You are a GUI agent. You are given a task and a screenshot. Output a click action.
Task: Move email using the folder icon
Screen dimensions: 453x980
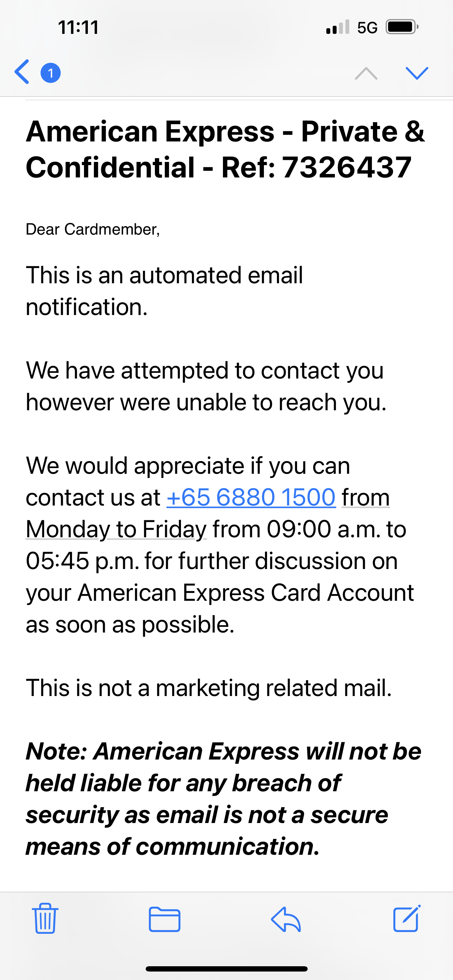point(164,919)
